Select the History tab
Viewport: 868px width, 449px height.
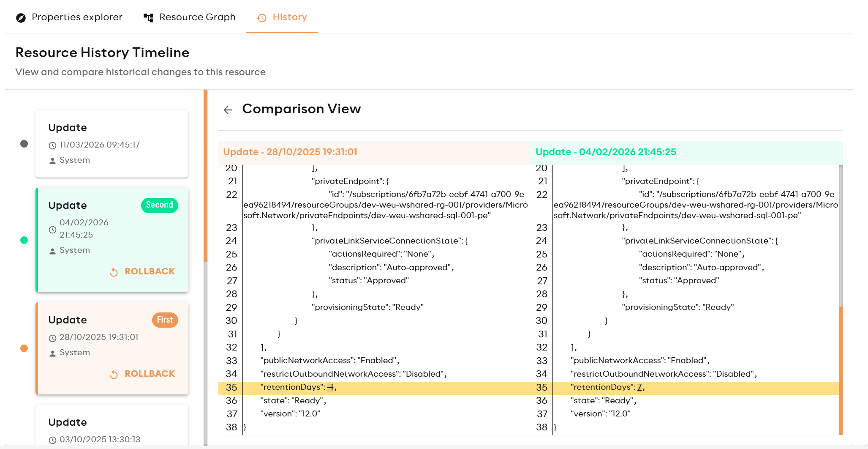(x=290, y=17)
